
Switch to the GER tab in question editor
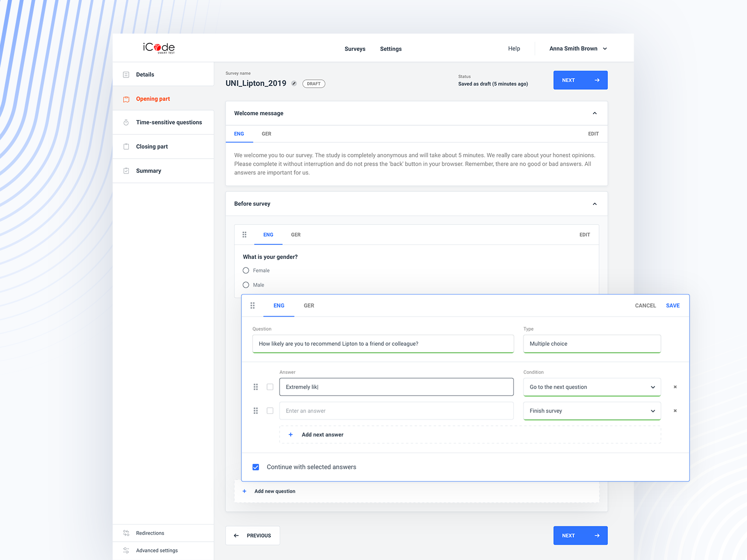[x=309, y=306]
